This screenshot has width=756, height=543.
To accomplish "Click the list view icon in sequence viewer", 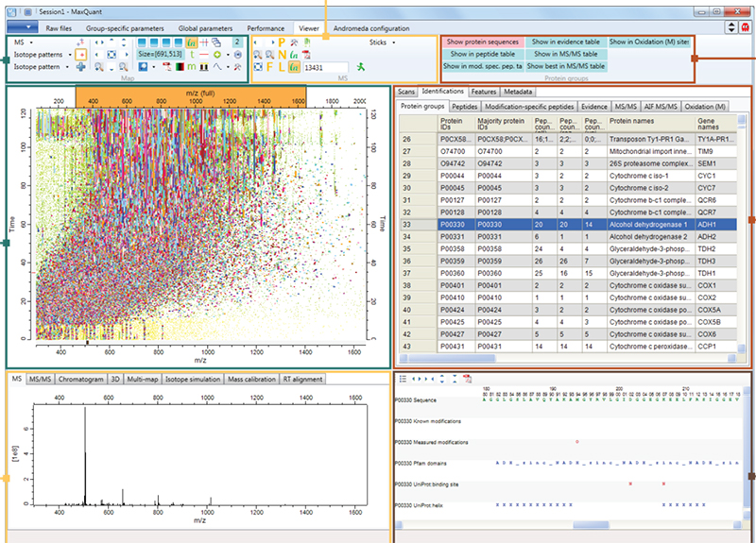I will [x=403, y=379].
